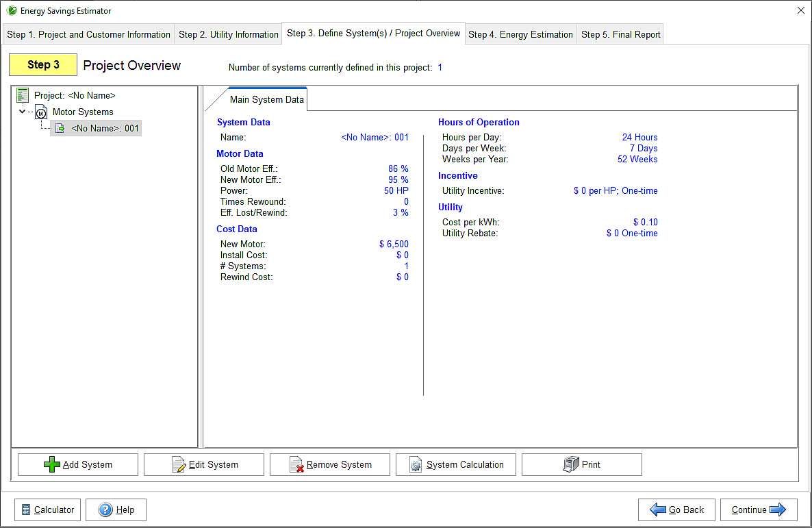The height and width of the screenshot is (528, 812).
Task: Collapse the Motor Systems tree node
Action: [23, 112]
